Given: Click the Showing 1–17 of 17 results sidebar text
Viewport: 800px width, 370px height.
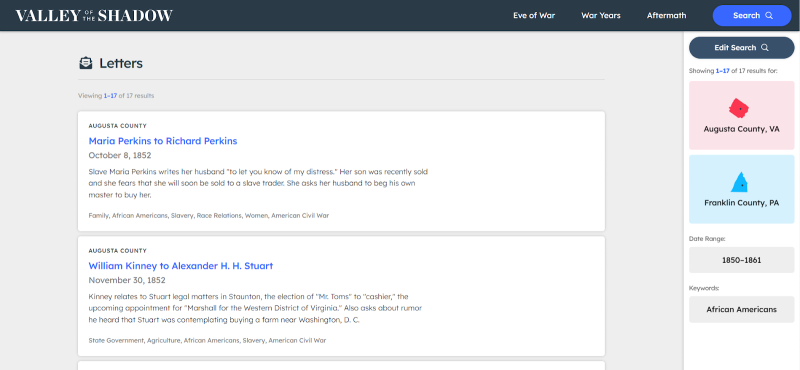Looking at the screenshot, I should (733, 71).
